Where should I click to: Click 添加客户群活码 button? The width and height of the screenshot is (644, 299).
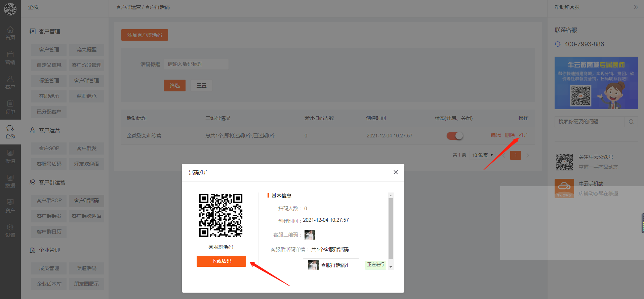coord(145,35)
